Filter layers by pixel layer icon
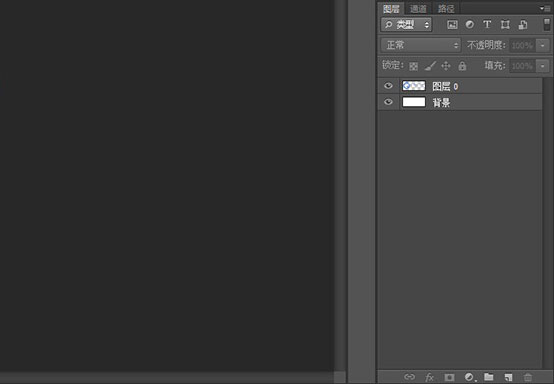The image size is (554, 384). click(452, 24)
